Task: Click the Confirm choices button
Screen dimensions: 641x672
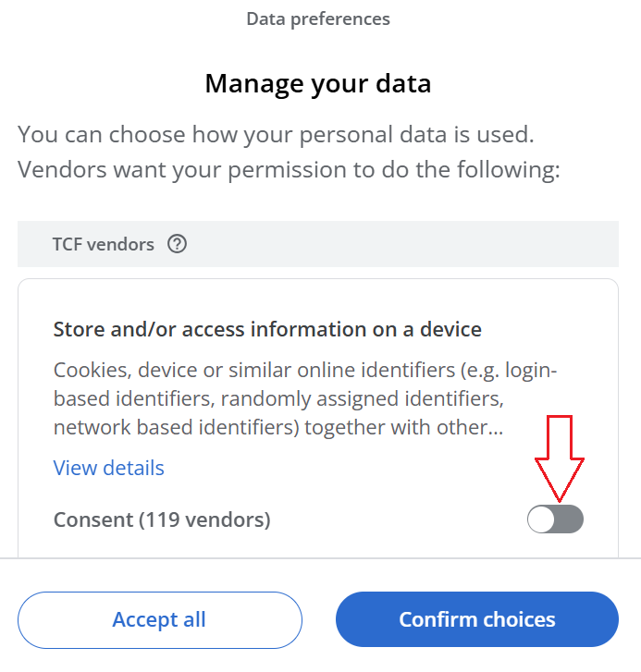Action: tap(476, 619)
